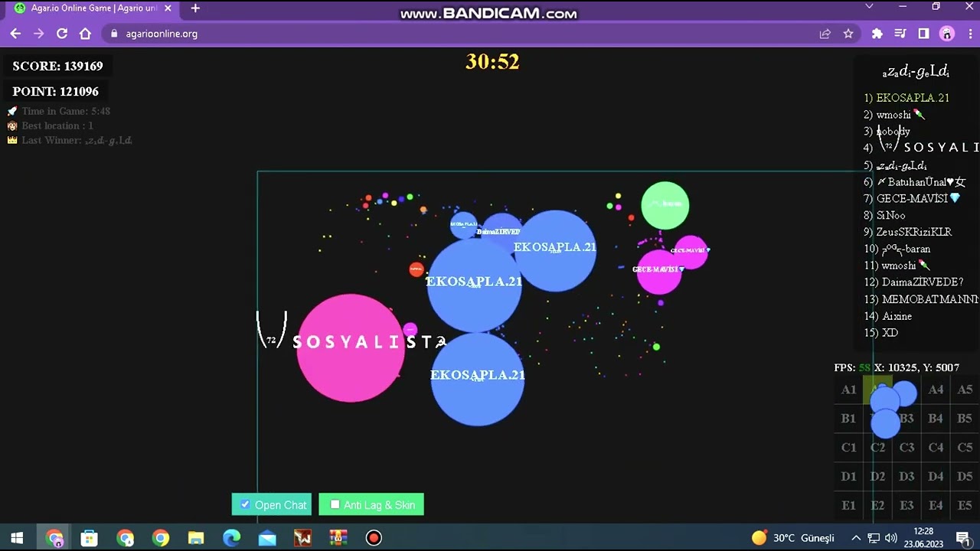Share this page via share icon

click(x=825, y=34)
